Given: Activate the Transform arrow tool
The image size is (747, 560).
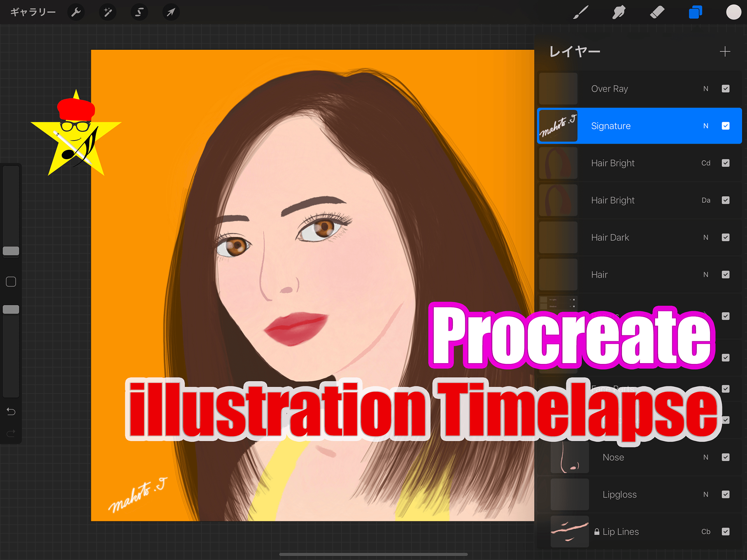Looking at the screenshot, I should tap(171, 12).
